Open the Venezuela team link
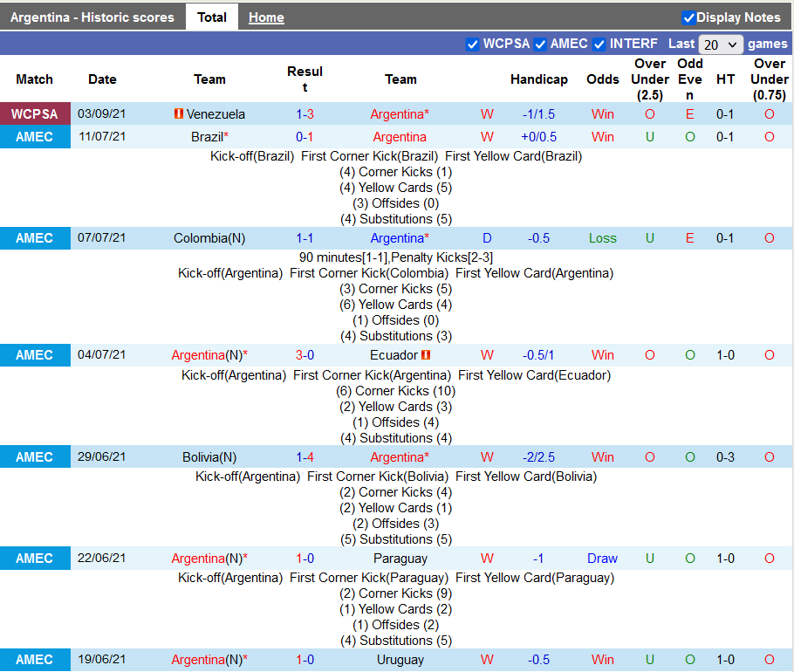Screen dimensions: 794x672 click(216, 114)
